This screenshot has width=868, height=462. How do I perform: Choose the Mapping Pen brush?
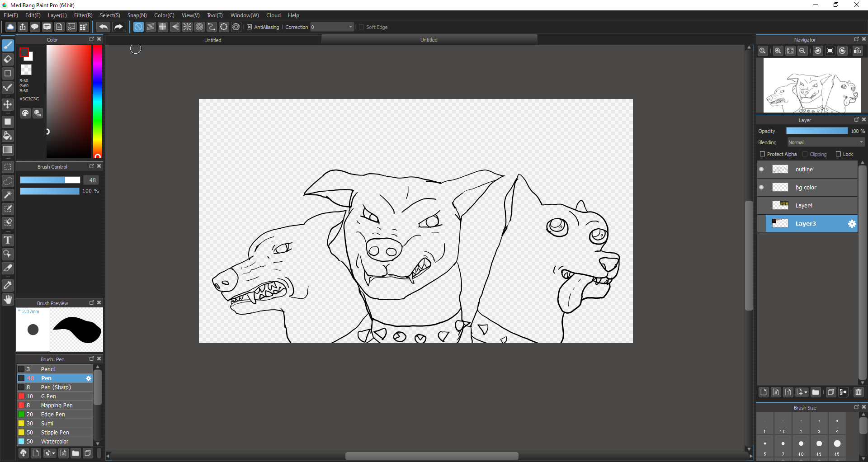55,405
